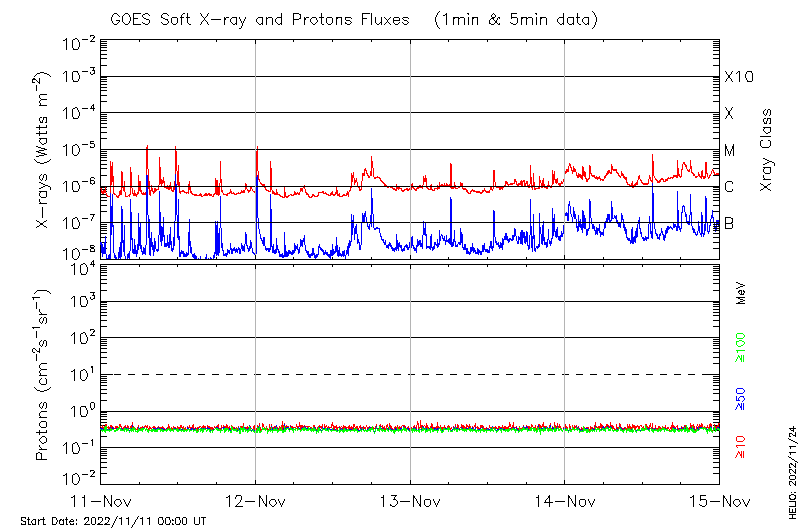Viewport: 800px width, 530px height.
Task: Click the MeV unit label
Action: (x=741, y=293)
